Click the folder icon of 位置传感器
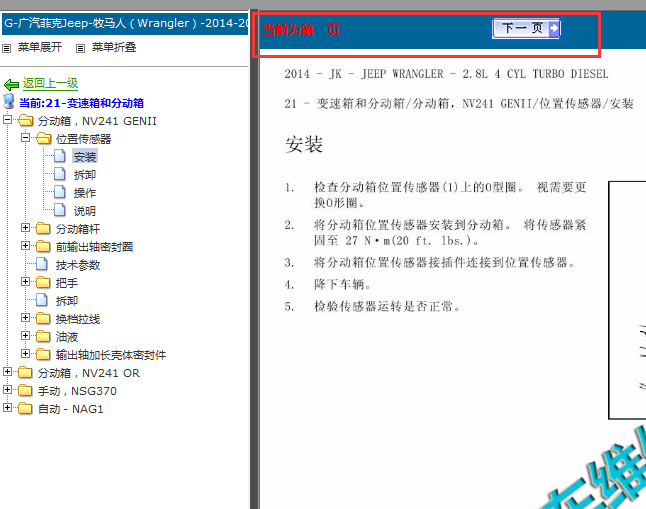The width and height of the screenshot is (646, 509). (x=43, y=138)
